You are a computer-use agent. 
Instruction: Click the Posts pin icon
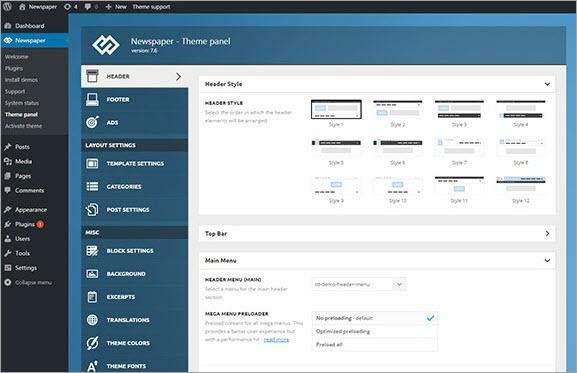click(x=8, y=147)
